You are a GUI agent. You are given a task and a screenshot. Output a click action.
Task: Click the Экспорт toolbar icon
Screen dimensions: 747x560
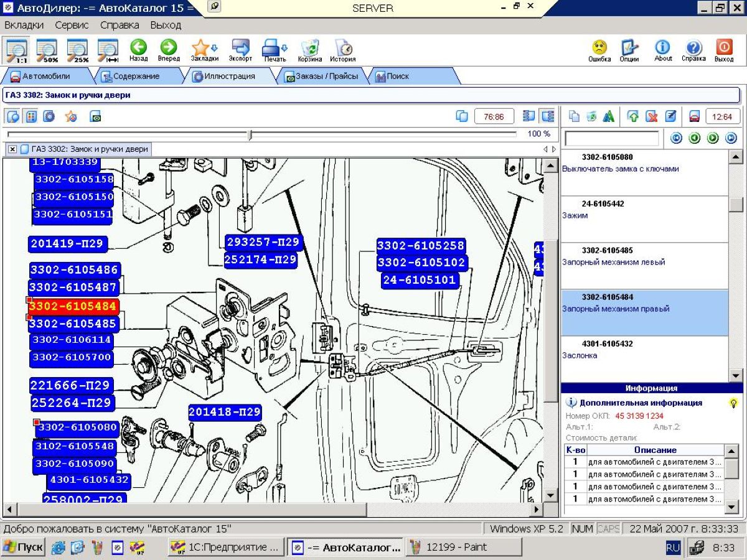[x=240, y=50]
